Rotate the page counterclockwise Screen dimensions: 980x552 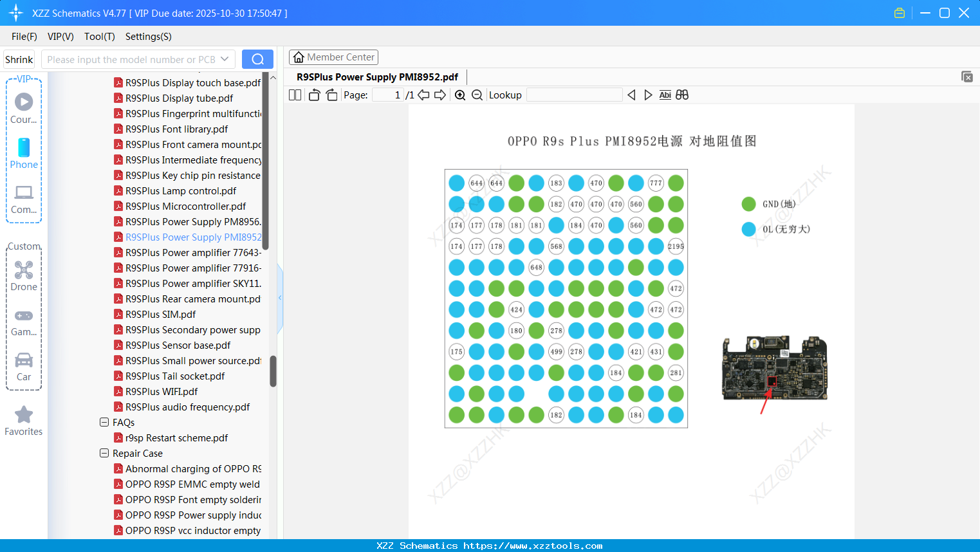point(314,95)
